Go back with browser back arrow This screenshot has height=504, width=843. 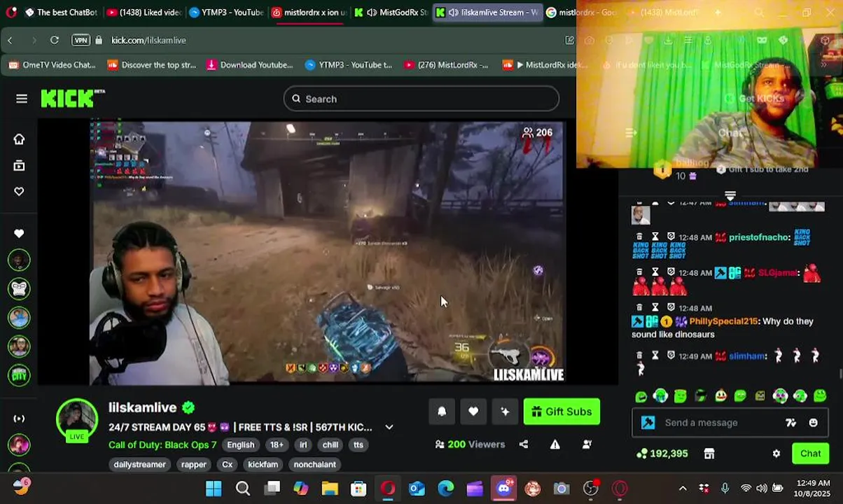pos(10,40)
